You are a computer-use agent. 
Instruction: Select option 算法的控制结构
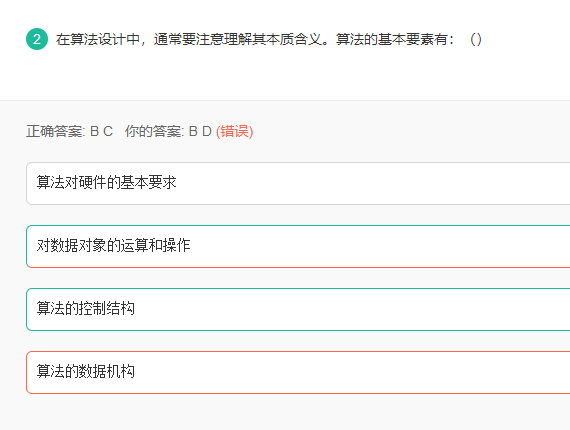coord(298,309)
